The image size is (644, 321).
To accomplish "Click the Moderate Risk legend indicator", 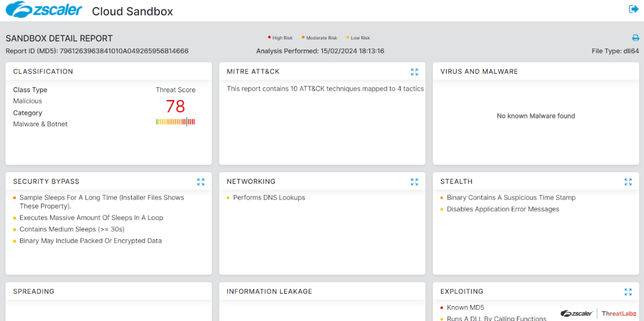I will click(320, 38).
